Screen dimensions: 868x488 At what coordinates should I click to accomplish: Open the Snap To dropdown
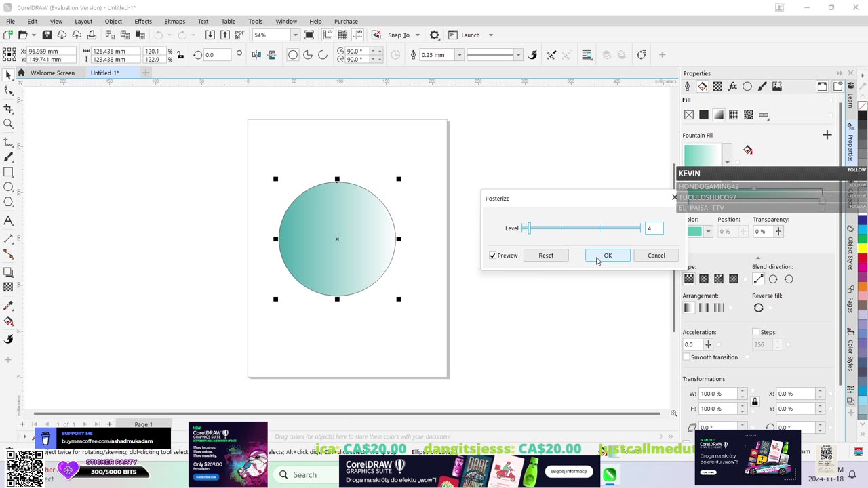(x=417, y=35)
